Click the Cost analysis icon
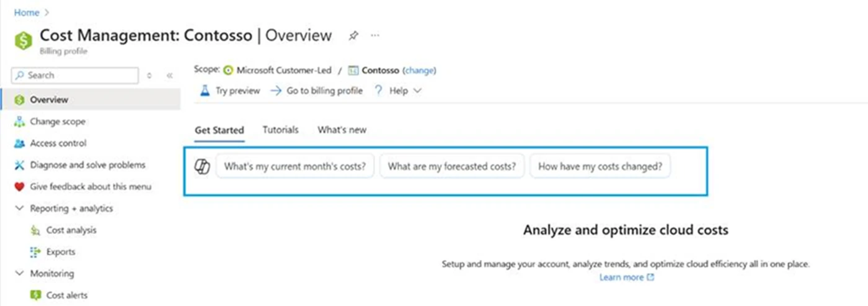The height and width of the screenshot is (306, 868). pos(35,230)
